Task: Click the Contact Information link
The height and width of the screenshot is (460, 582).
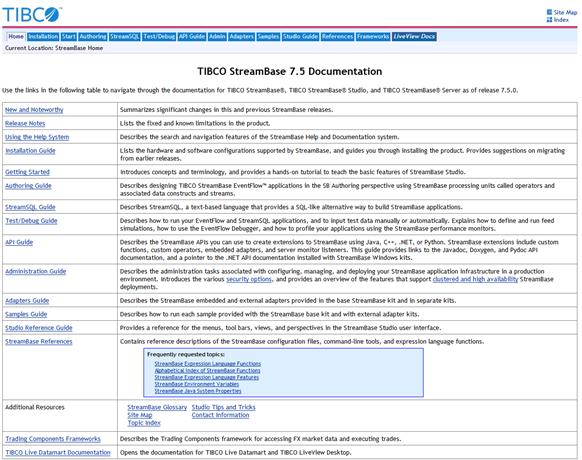Action: (x=220, y=415)
